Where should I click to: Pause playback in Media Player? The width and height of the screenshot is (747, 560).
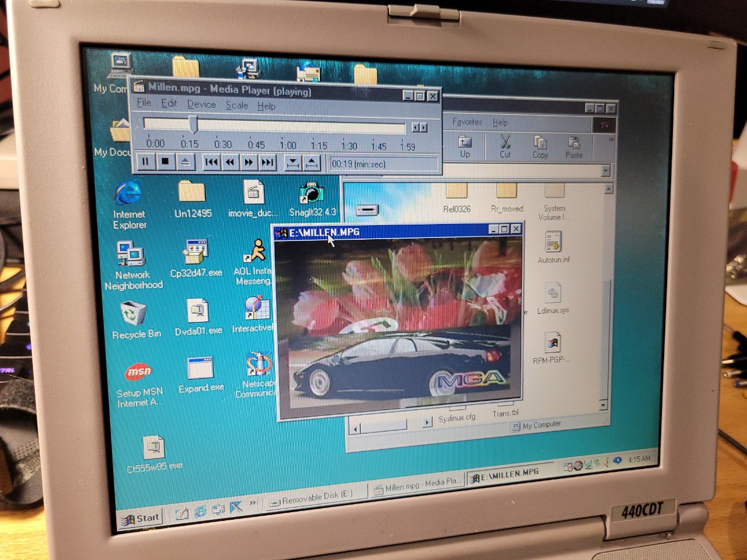coord(145,162)
